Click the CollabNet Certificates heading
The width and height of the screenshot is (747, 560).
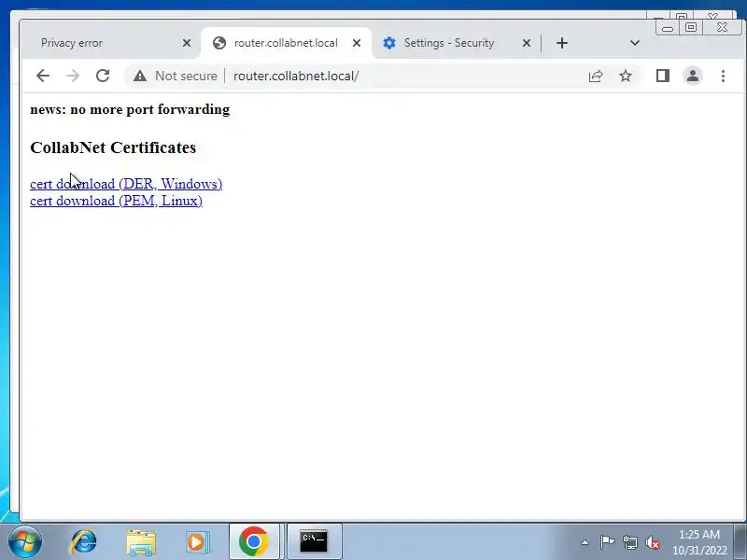tap(113, 147)
